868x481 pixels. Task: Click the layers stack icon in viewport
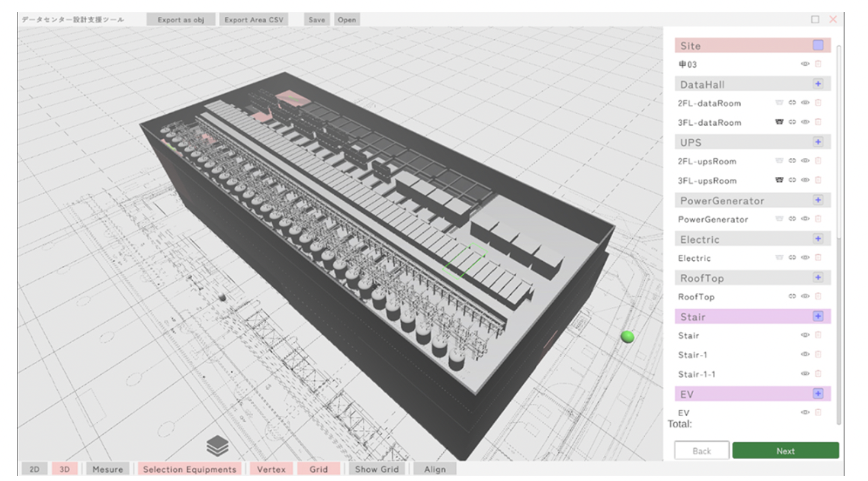click(217, 446)
